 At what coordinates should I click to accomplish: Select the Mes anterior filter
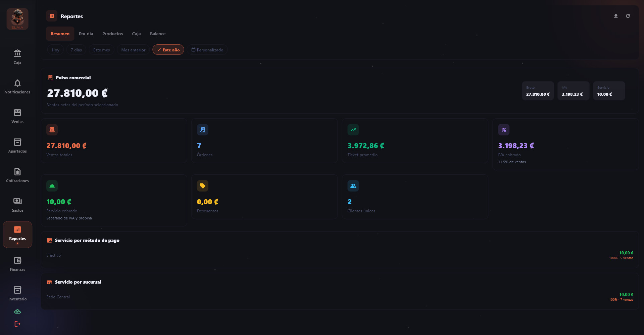(x=133, y=50)
